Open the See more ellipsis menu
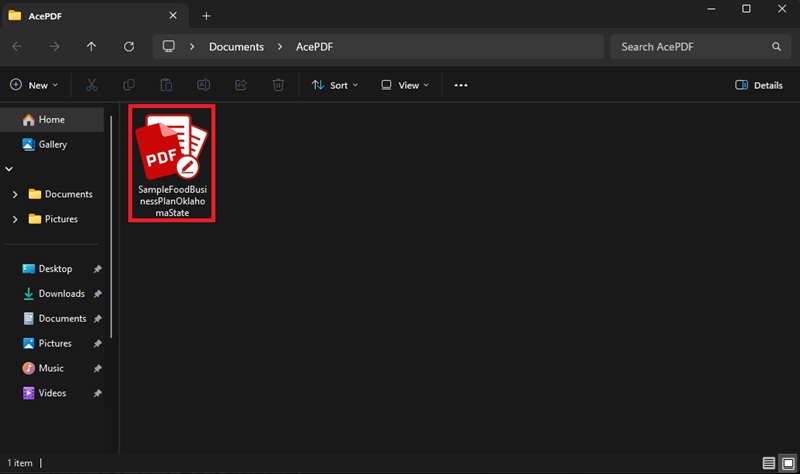 pos(461,85)
